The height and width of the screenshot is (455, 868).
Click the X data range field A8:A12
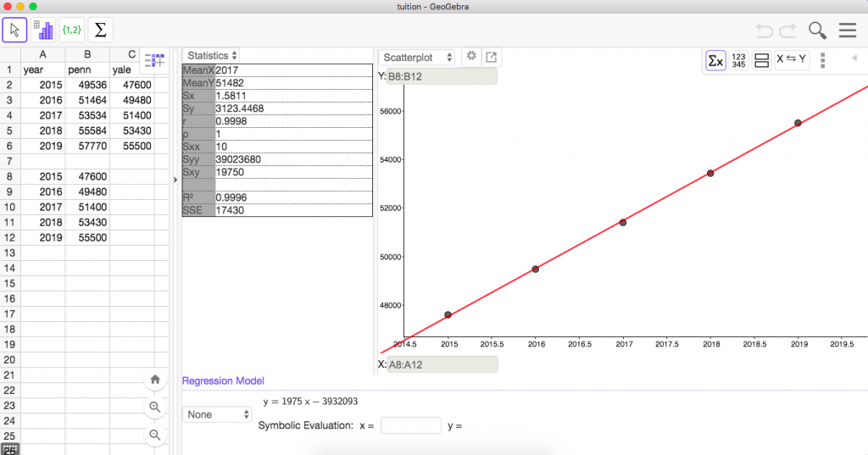coord(442,364)
